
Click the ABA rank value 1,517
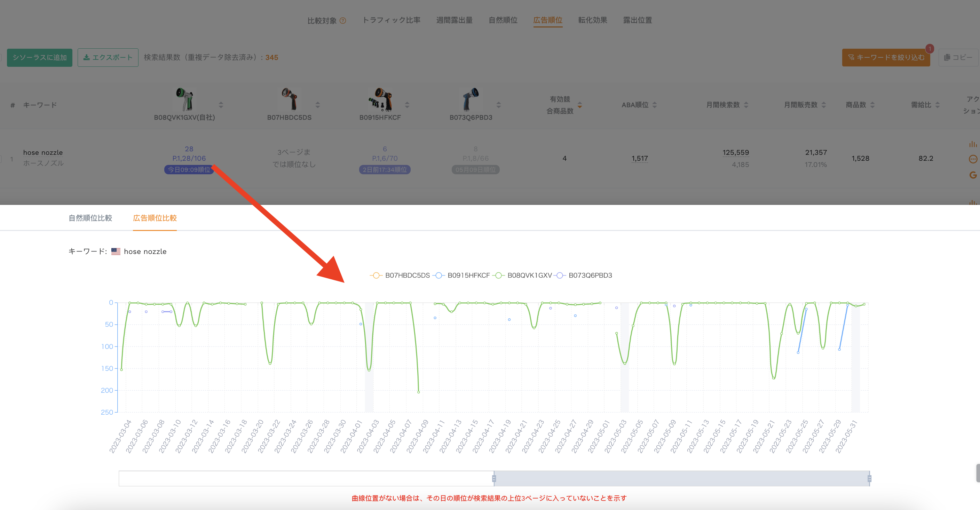pos(640,158)
